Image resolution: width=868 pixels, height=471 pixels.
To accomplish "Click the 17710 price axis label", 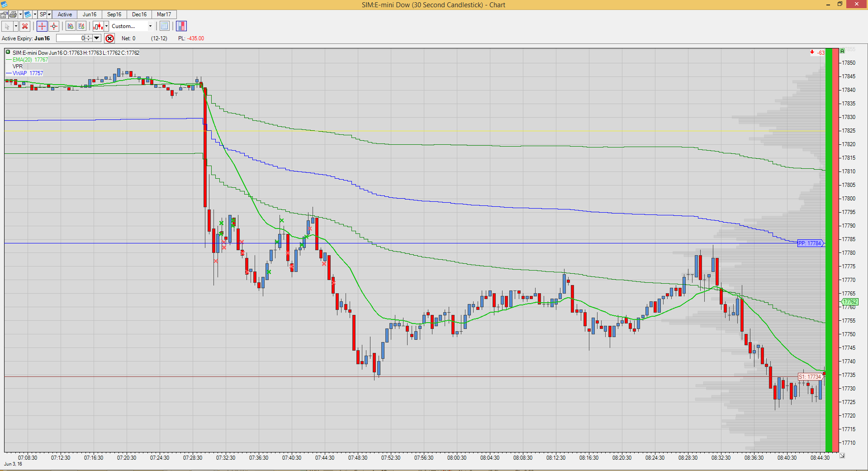I will click(x=849, y=443).
